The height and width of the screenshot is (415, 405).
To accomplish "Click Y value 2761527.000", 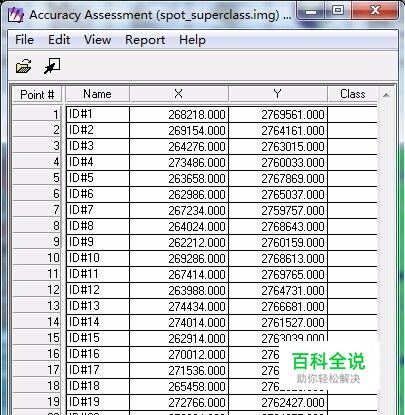I will click(x=278, y=322).
